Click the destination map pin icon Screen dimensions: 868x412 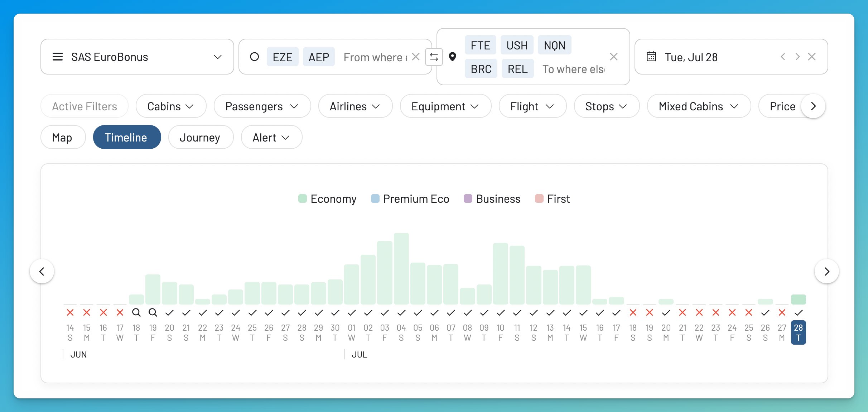pos(453,57)
